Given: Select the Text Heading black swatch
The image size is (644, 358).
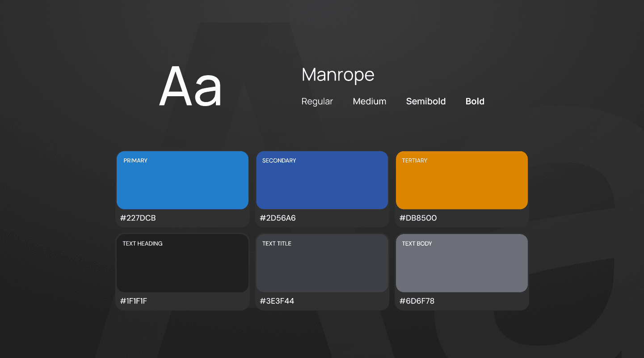Looking at the screenshot, I should 182,263.
